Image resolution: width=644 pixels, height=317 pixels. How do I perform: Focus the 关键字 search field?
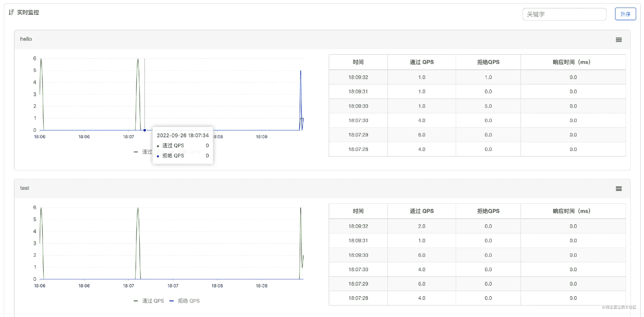(564, 14)
